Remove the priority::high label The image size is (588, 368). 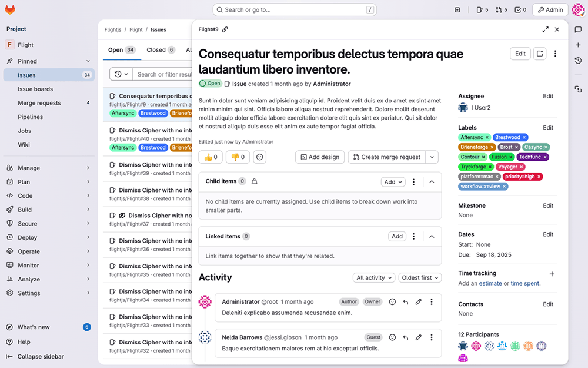click(539, 177)
